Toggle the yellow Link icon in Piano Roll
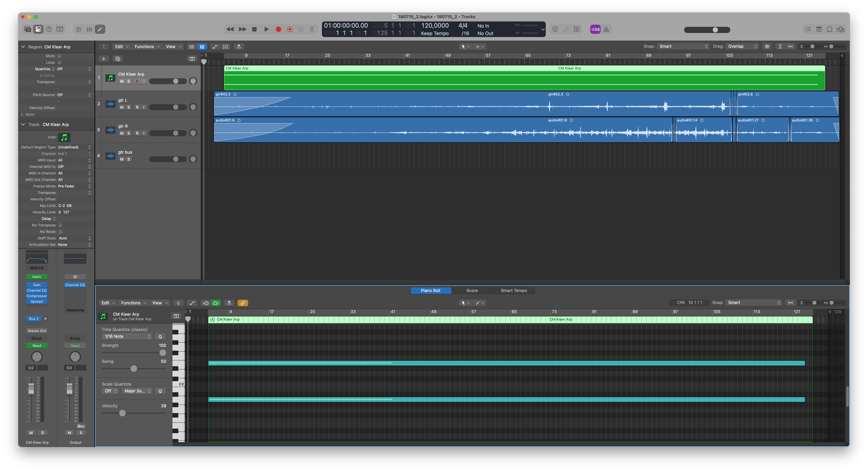Viewport: 868px width, 471px height. [243, 303]
